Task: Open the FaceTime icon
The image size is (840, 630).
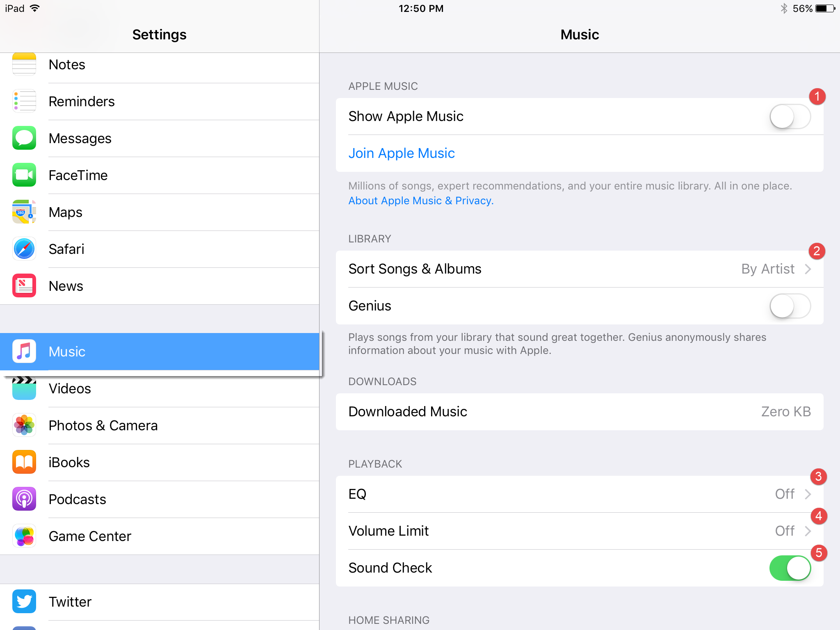Action: pyautogui.click(x=24, y=175)
